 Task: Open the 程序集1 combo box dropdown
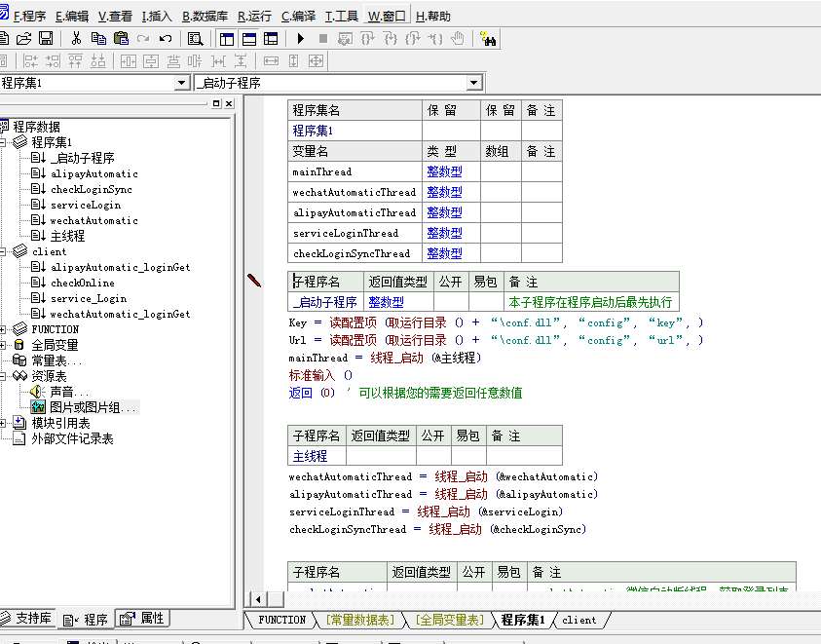181,84
